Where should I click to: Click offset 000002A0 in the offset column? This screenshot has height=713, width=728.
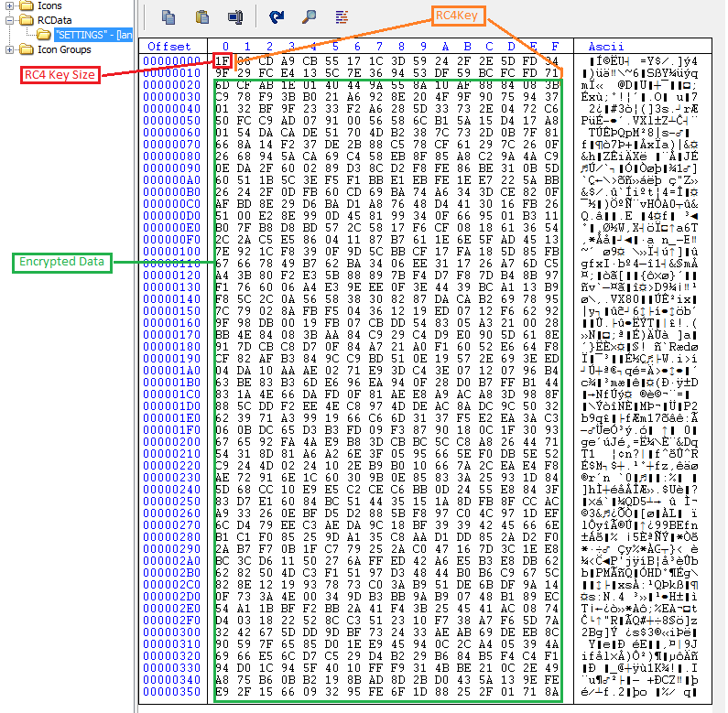coord(172,561)
